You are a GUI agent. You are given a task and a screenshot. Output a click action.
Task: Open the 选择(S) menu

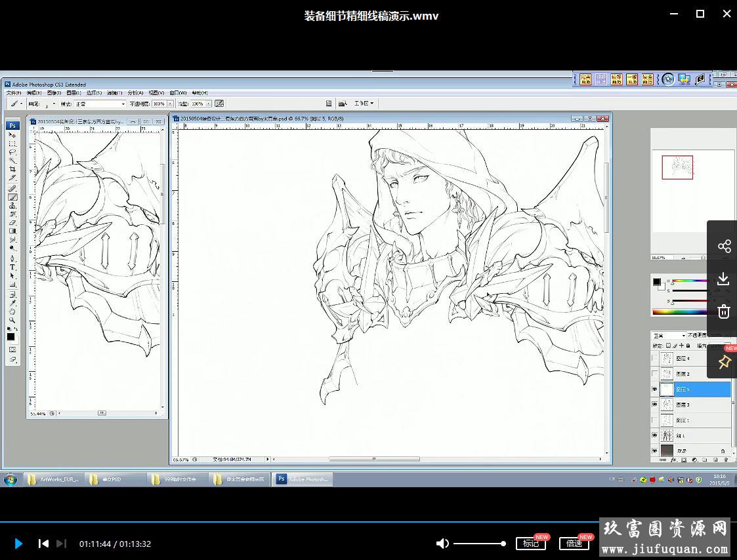(x=95, y=93)
